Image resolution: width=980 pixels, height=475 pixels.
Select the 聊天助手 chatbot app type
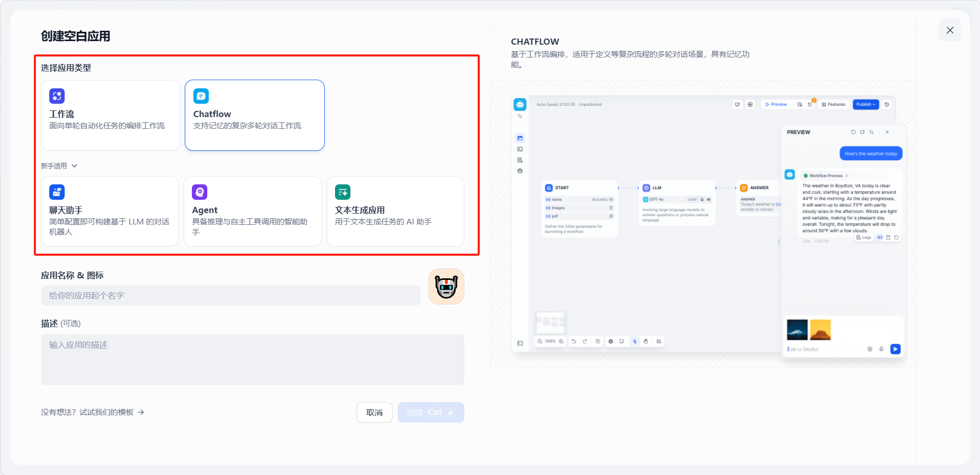tap(109, 211)
